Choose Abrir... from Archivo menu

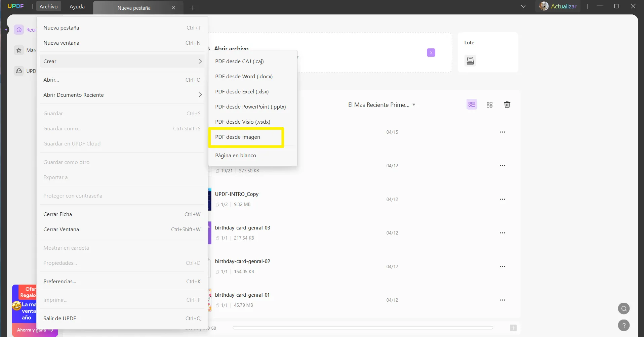(122, 80)
